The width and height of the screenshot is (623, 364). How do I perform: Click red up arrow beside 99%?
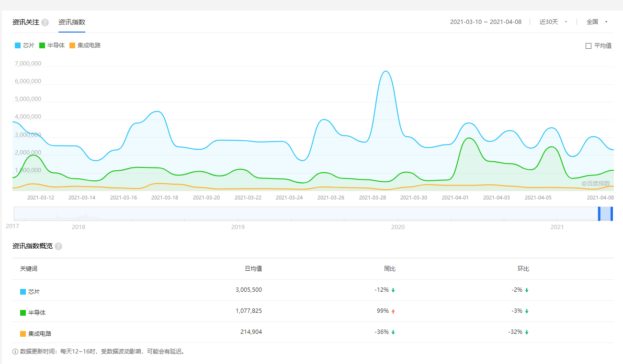[393, 311]
